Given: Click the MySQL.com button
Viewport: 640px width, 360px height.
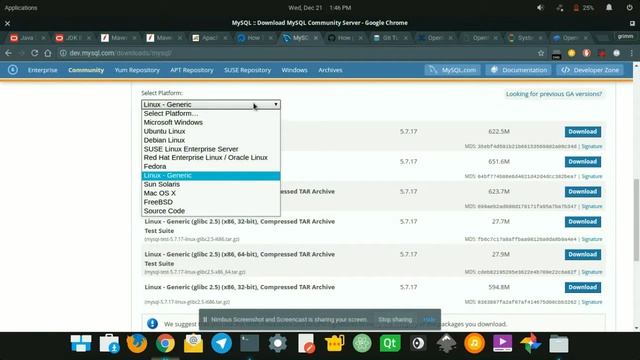Looking at the screenshot, I should click(x=452, y=70).
